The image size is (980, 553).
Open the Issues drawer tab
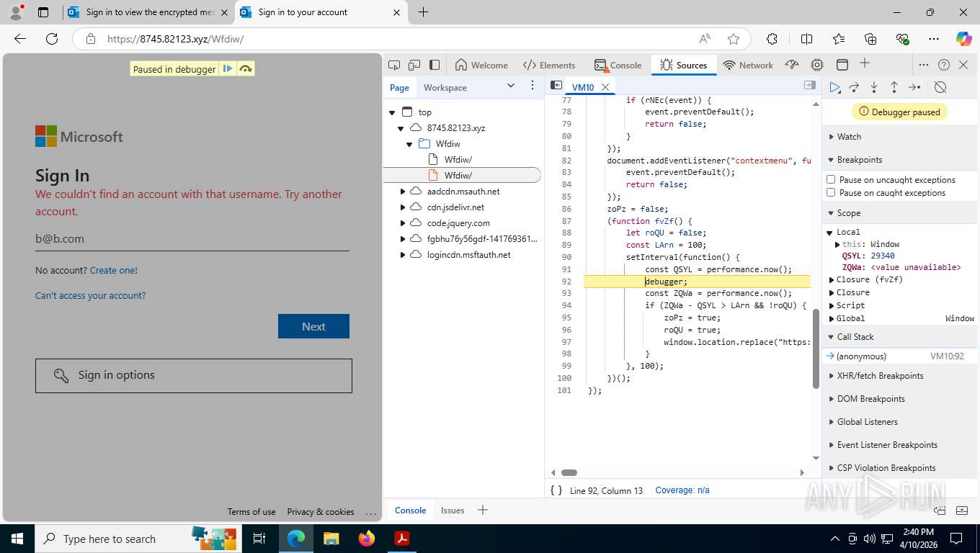(x=453, y=510)
